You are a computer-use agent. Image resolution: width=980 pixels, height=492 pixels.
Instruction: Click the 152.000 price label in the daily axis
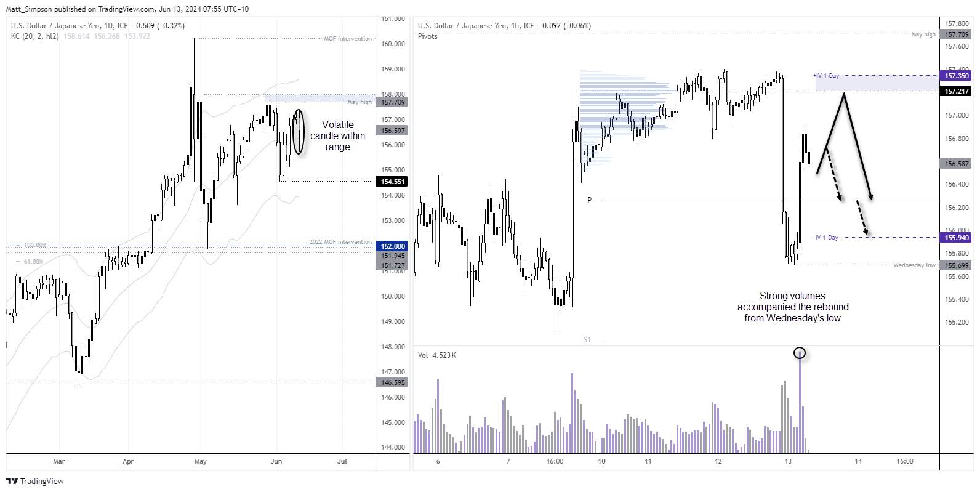[x=392, y=246]
